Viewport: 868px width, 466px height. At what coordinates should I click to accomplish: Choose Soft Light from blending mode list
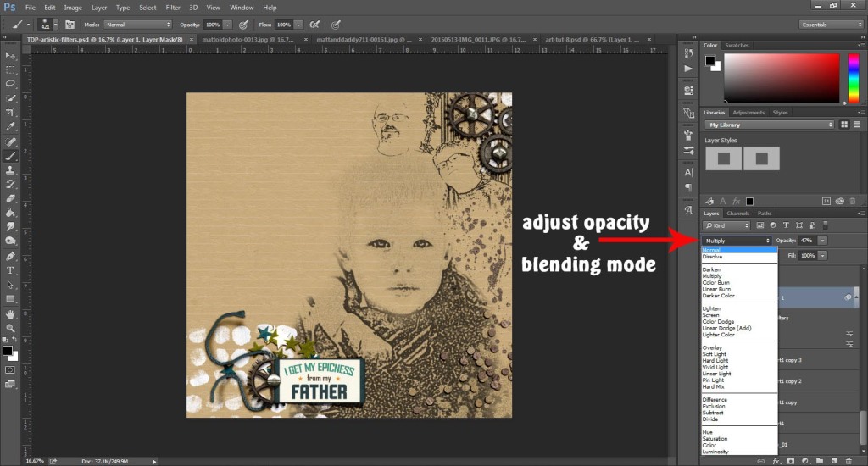[x=715, y=354]
